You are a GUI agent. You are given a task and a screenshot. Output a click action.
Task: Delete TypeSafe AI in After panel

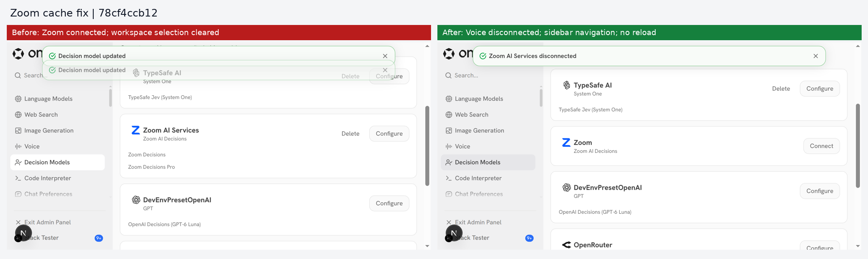[x=781, y=88]
